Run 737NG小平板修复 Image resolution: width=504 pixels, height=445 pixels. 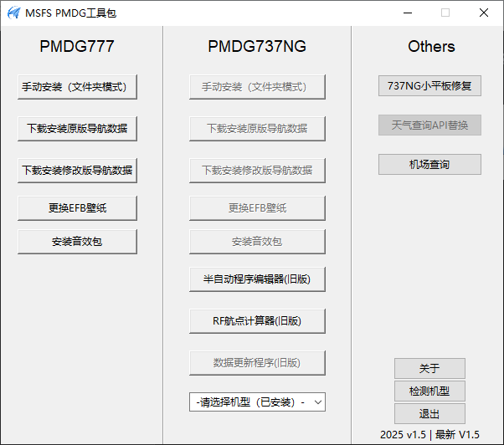429,85
